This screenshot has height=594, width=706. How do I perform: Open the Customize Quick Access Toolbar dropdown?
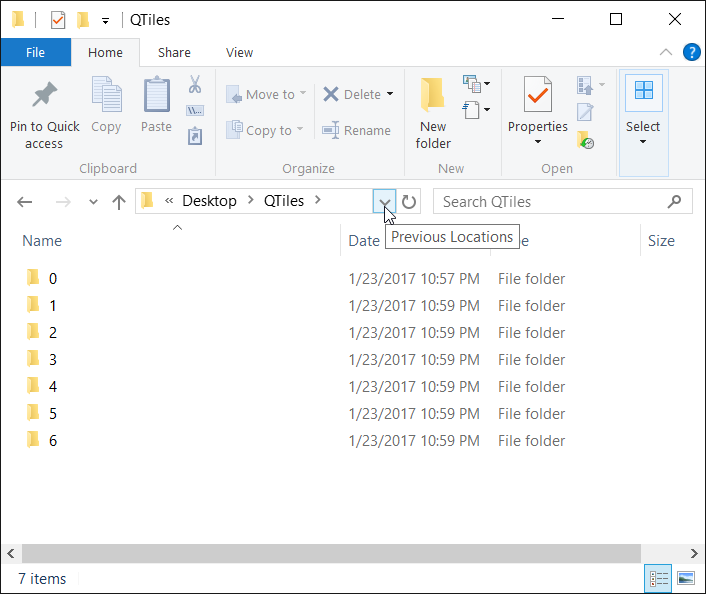coord(105,20)
